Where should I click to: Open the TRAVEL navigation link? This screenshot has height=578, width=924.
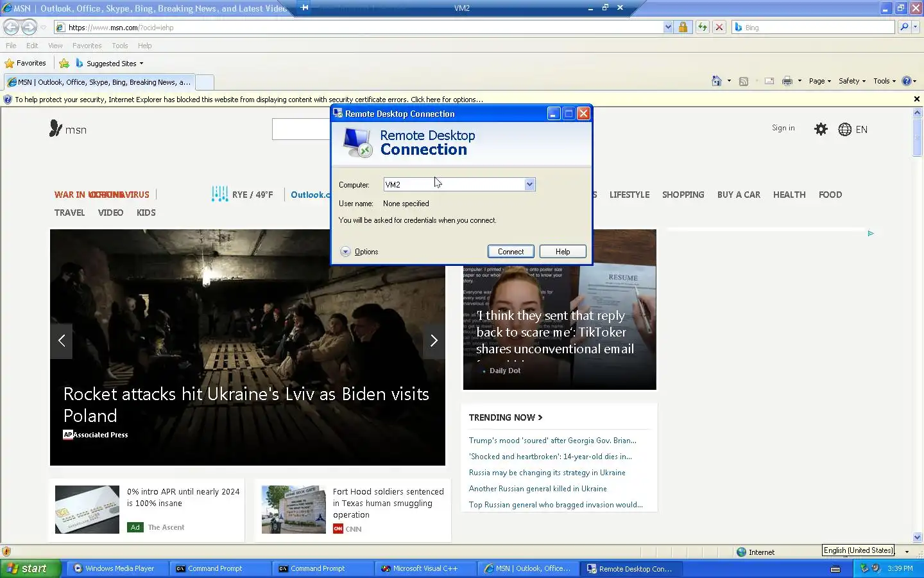(x=69, y=213)
